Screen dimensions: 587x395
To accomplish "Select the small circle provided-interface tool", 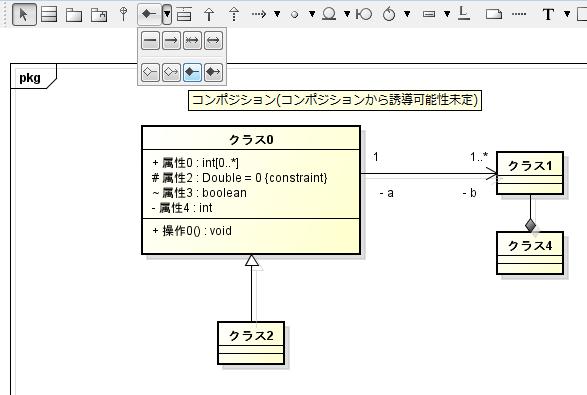I will pos(295,15).
